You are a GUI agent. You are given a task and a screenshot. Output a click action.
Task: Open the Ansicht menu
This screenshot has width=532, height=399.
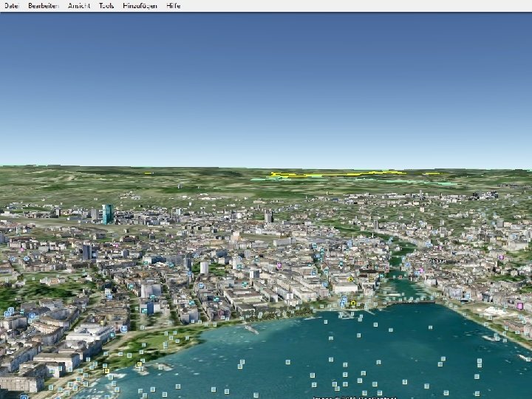[x=79, y=6]
